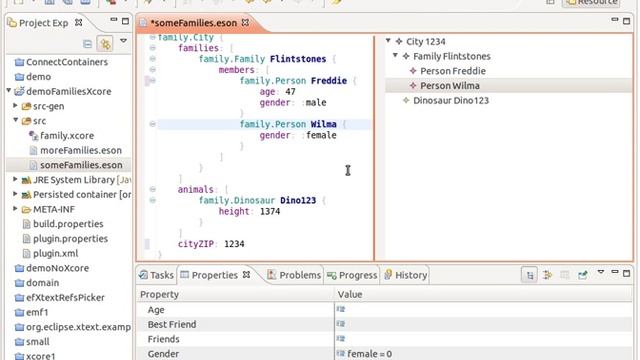640x360 pixels.
Task: Click the Value column header
Action: coord(483,294)
